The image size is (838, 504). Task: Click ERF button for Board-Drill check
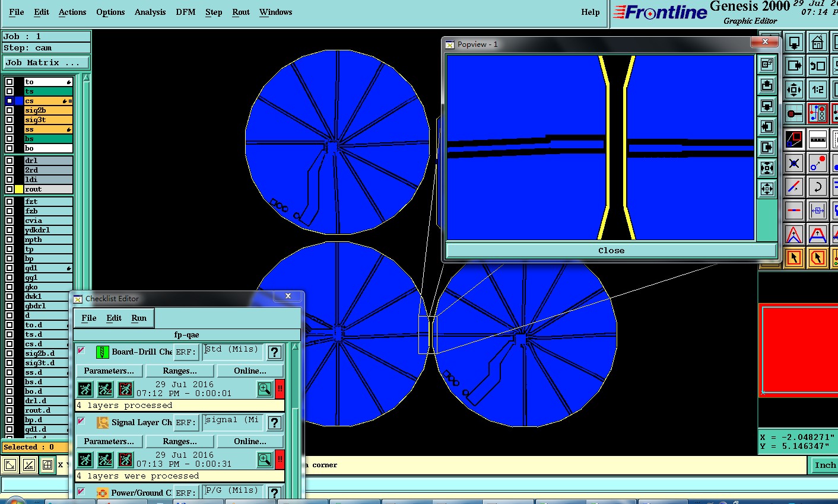point(186,352)
